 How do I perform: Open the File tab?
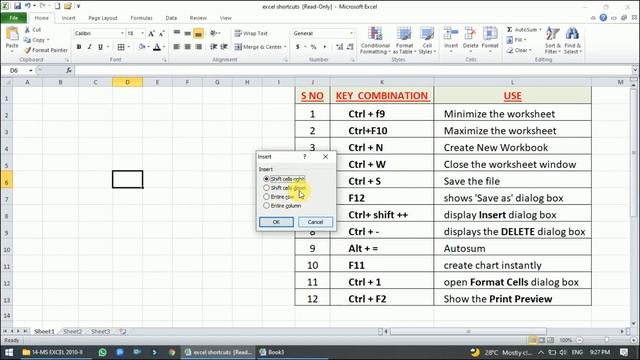point(14,18)
